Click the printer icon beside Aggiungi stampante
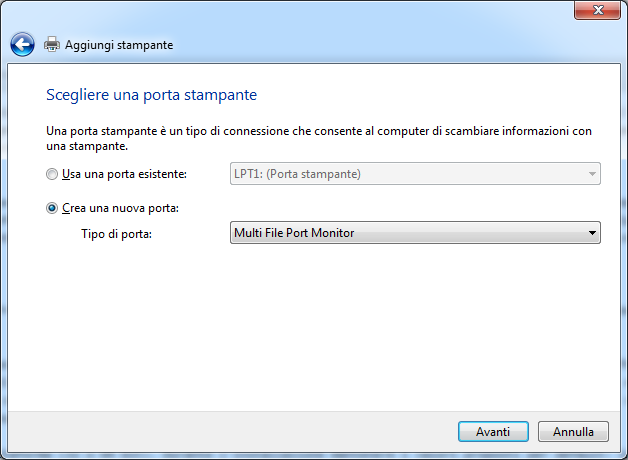 52,45
